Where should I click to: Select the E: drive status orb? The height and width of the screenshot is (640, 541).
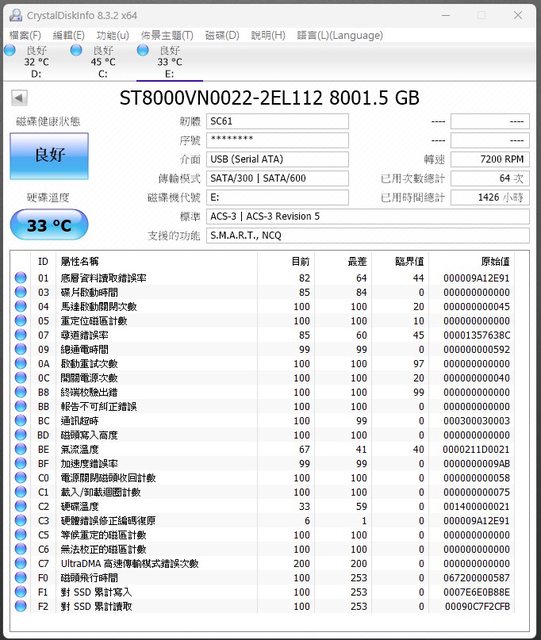(143, 50)
